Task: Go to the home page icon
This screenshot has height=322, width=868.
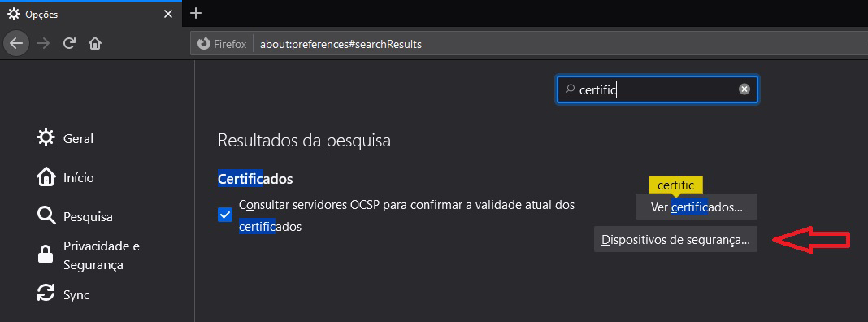Action: click(95, 43)
